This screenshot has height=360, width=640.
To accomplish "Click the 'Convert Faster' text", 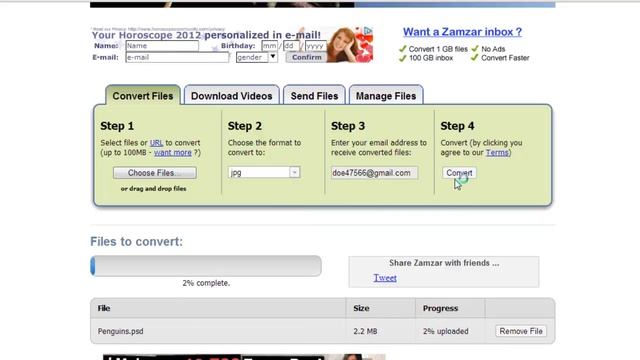I will click(x=505, y=58).
